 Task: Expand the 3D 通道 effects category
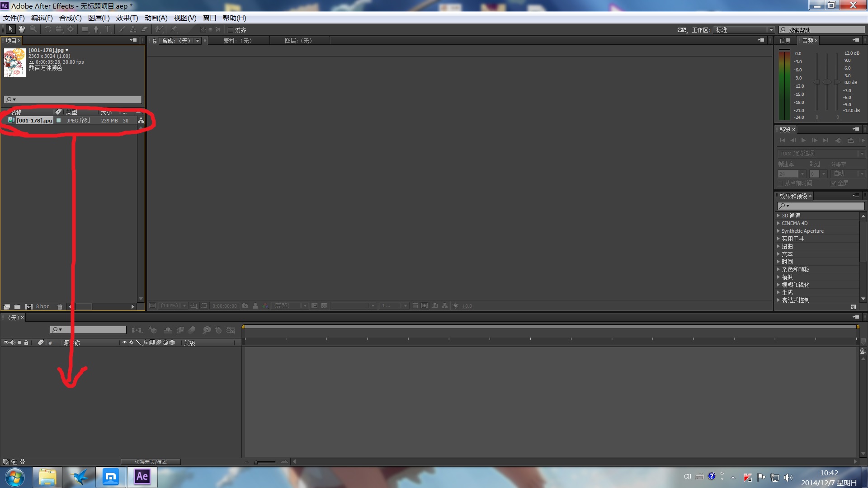(x=778, y=216)
